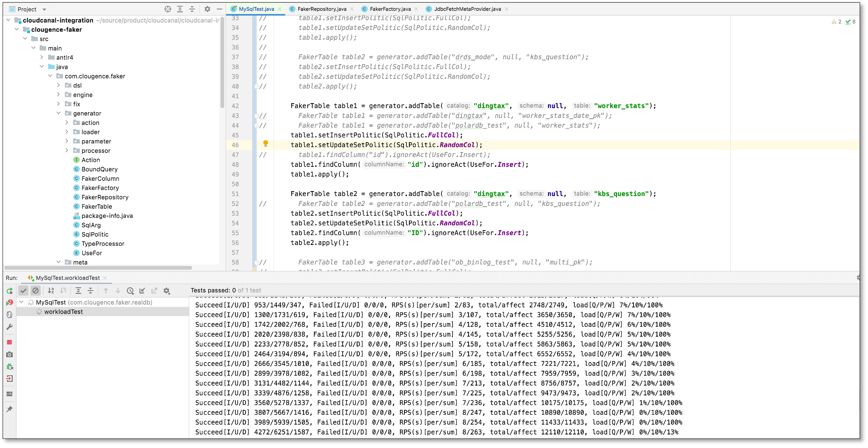Select opened file with crosshair icon

pyautogui.click(x=168, y=9)
